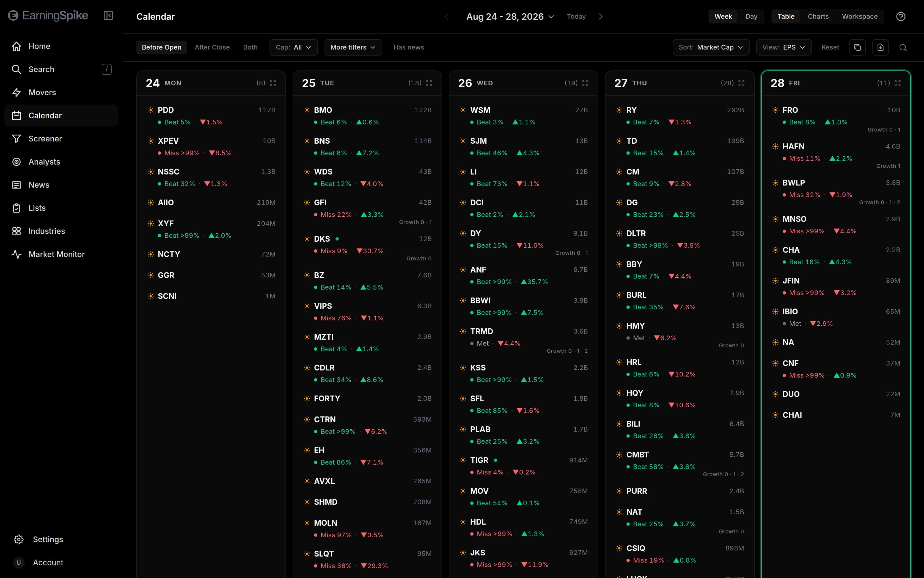
Task: Collapse the sidebar panel icon
Action: (108, 16)
